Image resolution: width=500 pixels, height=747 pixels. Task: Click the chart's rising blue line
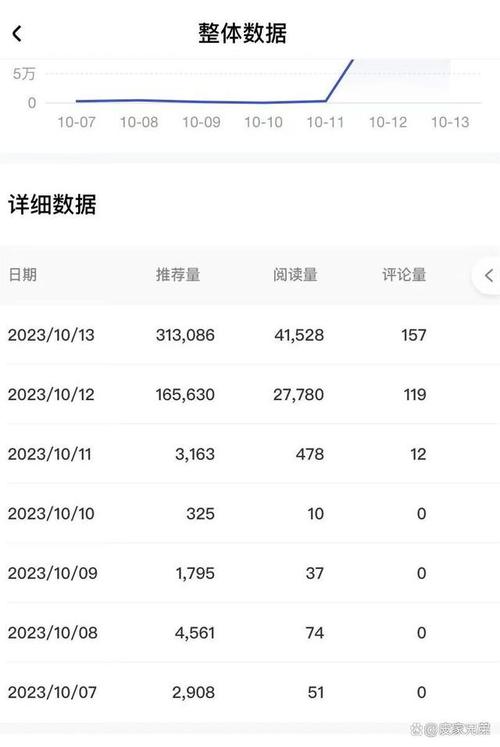340,80
